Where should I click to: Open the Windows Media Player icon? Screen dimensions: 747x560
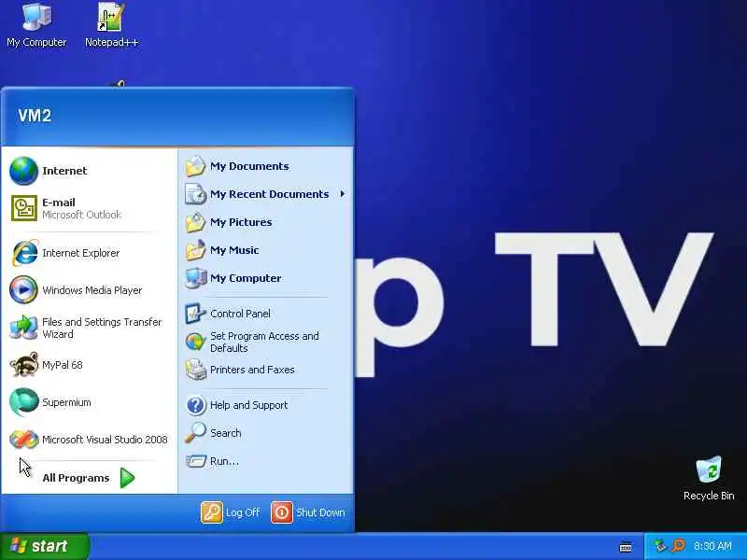(24, 289)
